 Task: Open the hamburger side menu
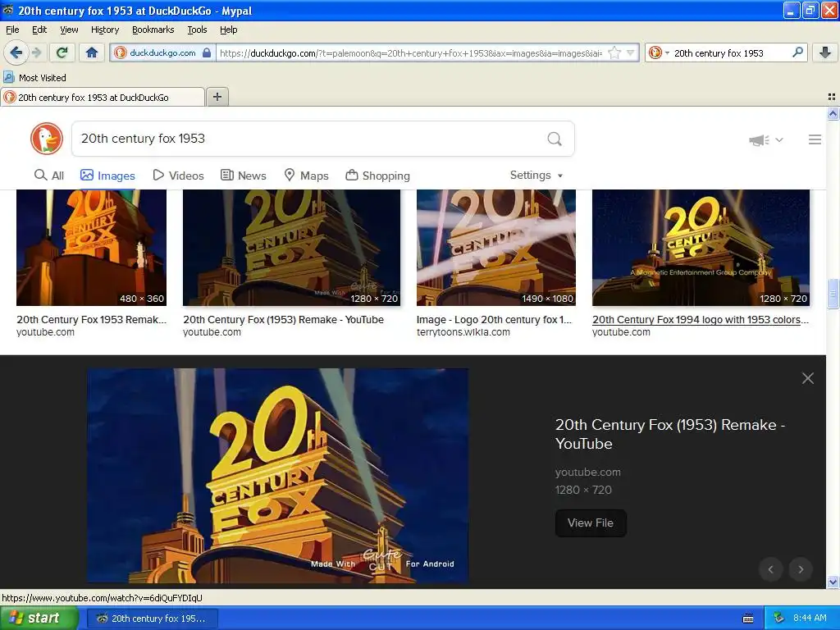coord(815,139)
